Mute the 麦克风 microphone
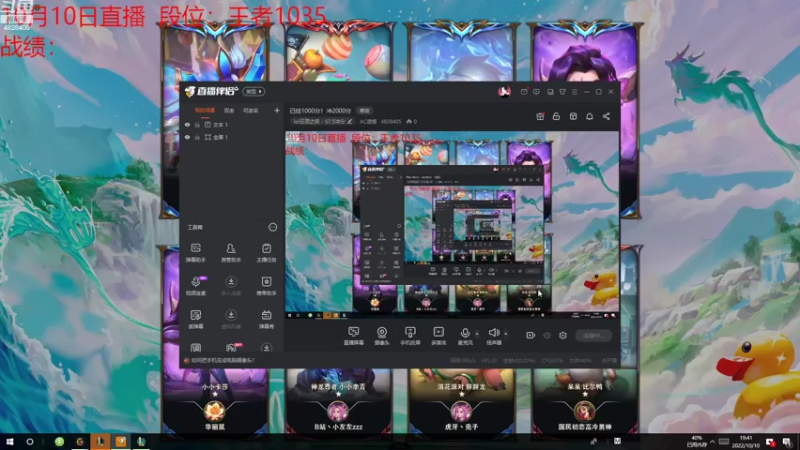 [x=465, y=336]
